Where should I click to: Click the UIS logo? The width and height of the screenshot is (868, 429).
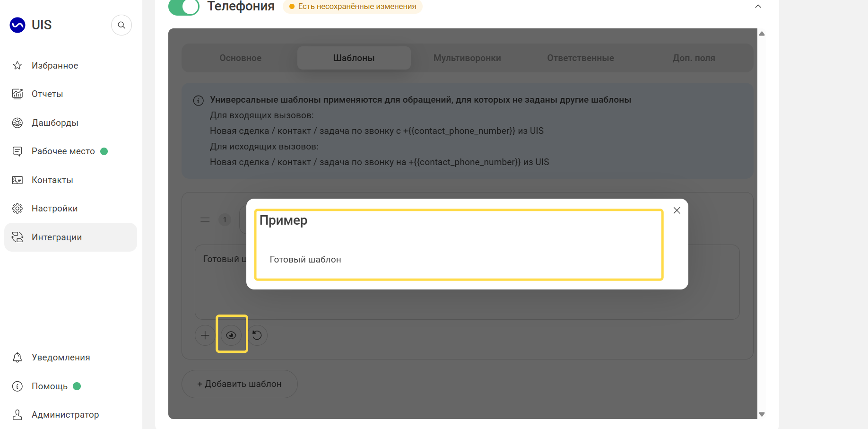(x=31, y=25)
